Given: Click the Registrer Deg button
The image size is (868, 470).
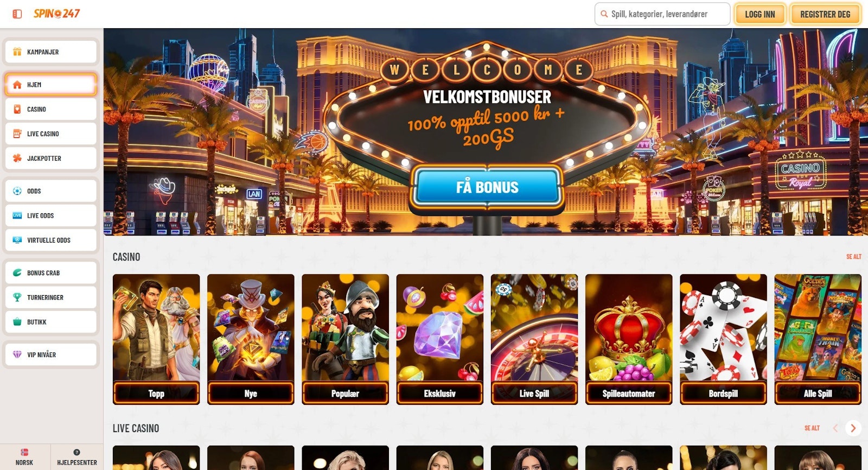Looking at the screenshot, I should (x=825, y=14).
